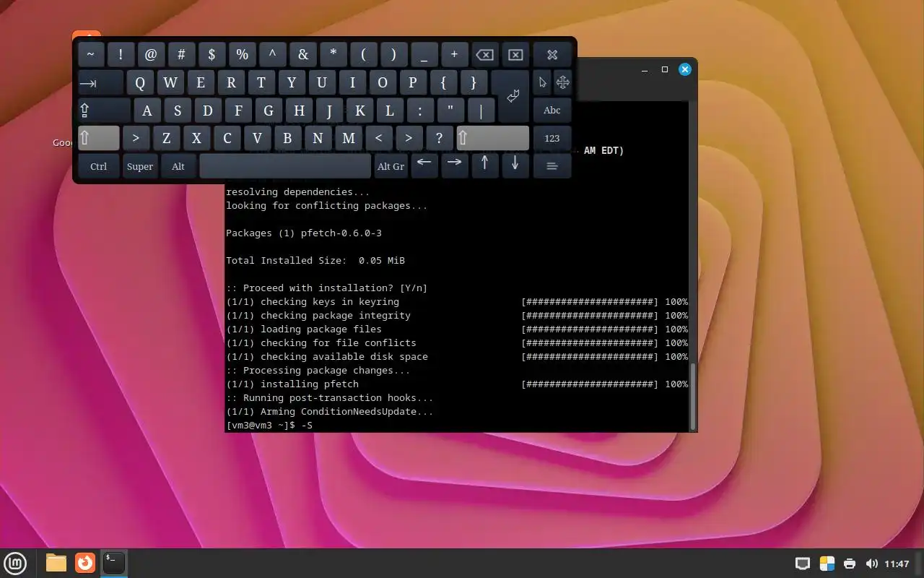Switch to the 123 numeric layer
924x578 pixels.
point(552,138)
